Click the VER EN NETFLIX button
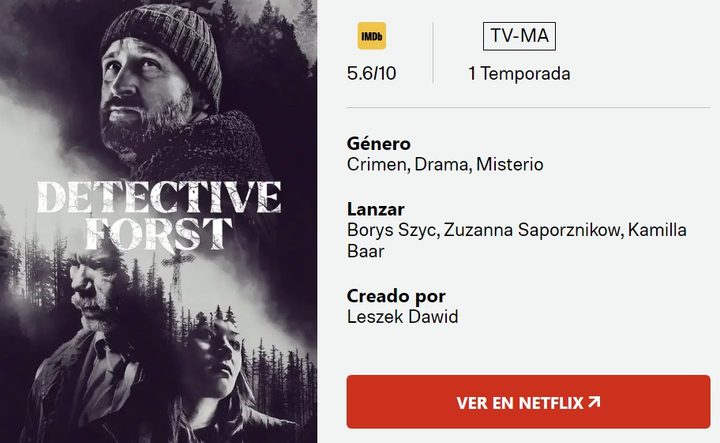Screen dimensions: 720x443 (x=529, y=402)
